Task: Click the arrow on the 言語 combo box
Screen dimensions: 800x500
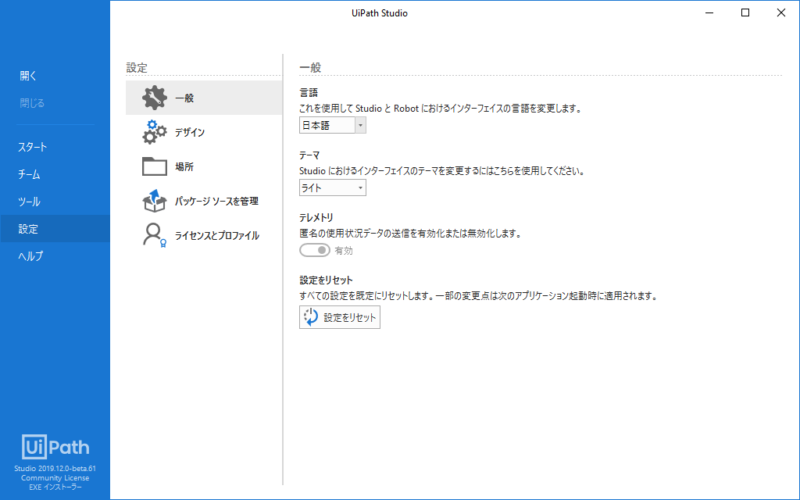Action: coord(360,125)
